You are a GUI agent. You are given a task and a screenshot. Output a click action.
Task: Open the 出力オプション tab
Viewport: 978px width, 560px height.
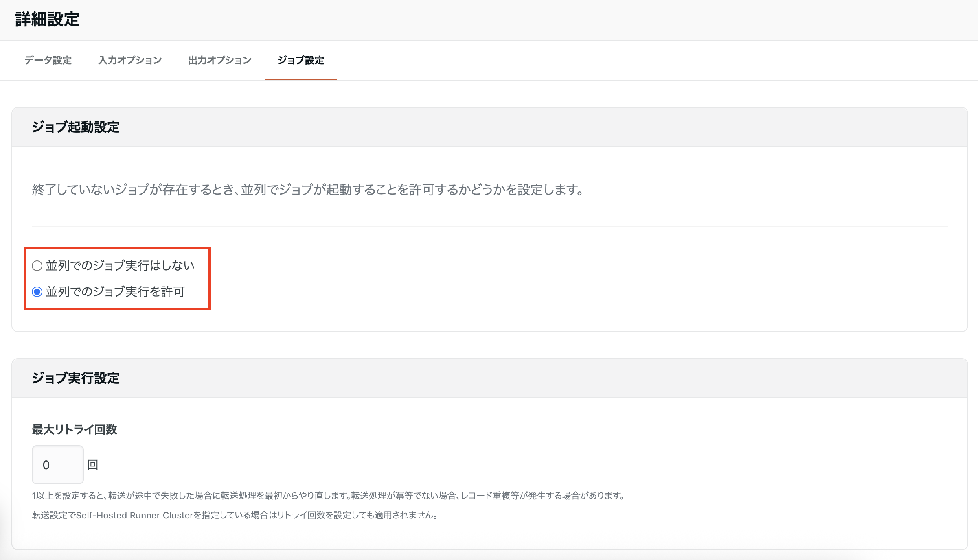coord(219,60)
